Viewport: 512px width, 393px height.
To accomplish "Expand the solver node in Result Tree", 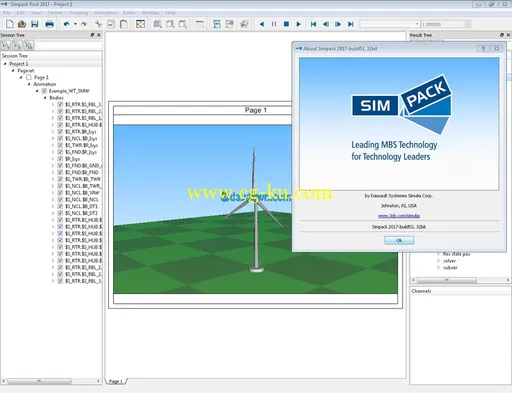I will coord(438,261).
